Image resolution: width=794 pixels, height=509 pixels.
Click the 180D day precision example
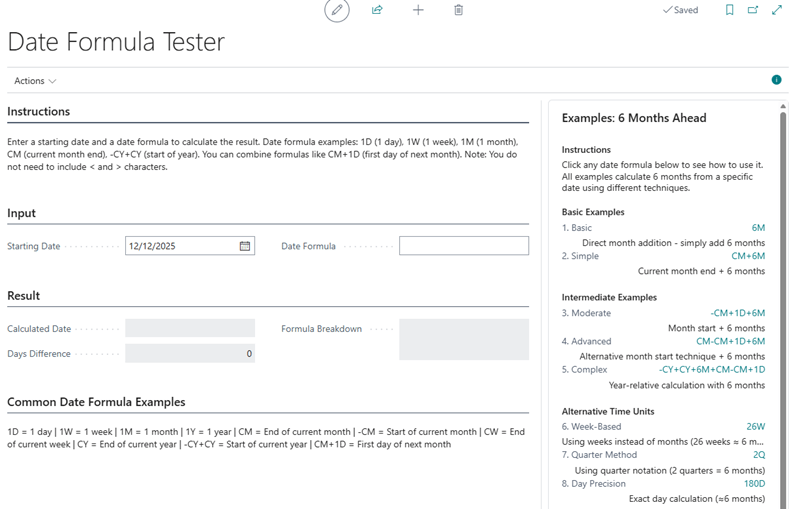tap(754, 484)
